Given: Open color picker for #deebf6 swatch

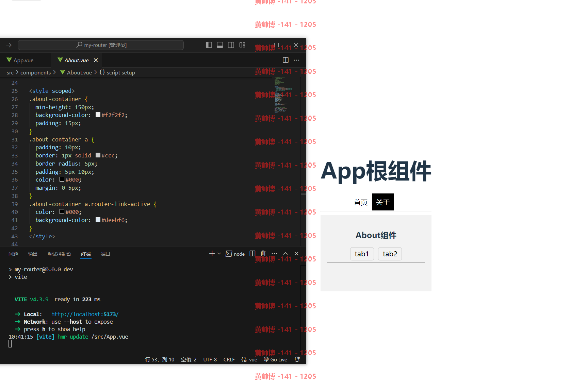Looking at the screenshot, I should coord(98,220).
